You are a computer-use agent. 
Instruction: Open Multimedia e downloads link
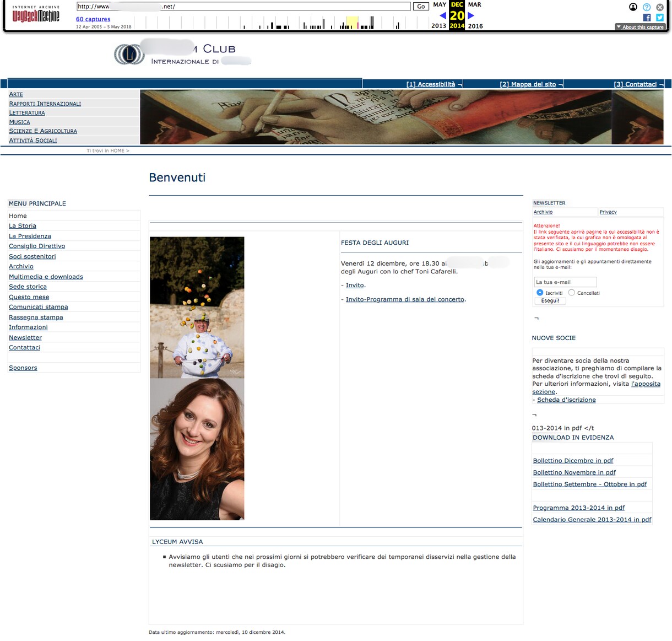tap(46, 277)
